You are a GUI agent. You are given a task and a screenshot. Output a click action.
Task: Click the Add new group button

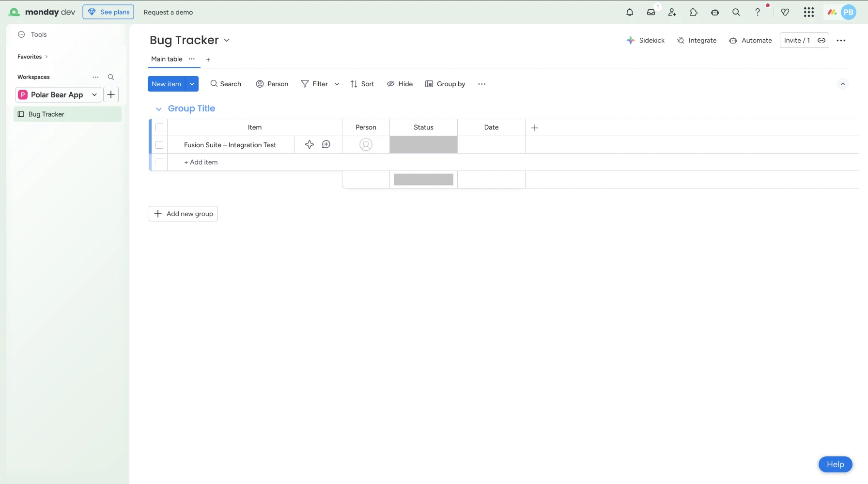[183, 214]
